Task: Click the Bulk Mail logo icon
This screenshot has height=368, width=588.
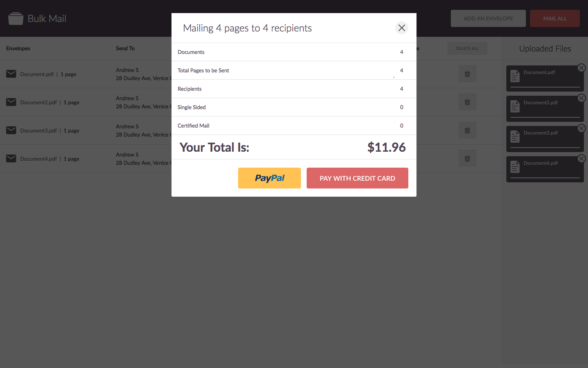Action: tap(16, 18)
